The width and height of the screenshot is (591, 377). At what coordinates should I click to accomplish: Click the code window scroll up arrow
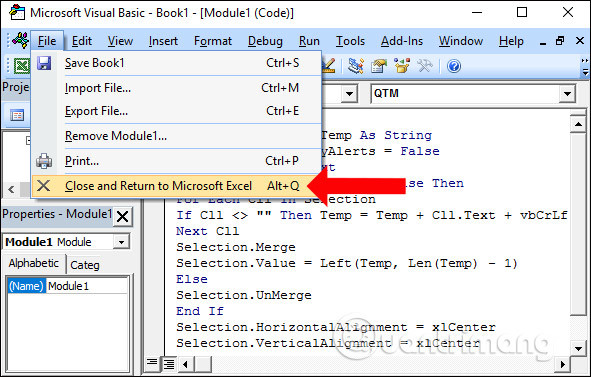tap(578, 124)
